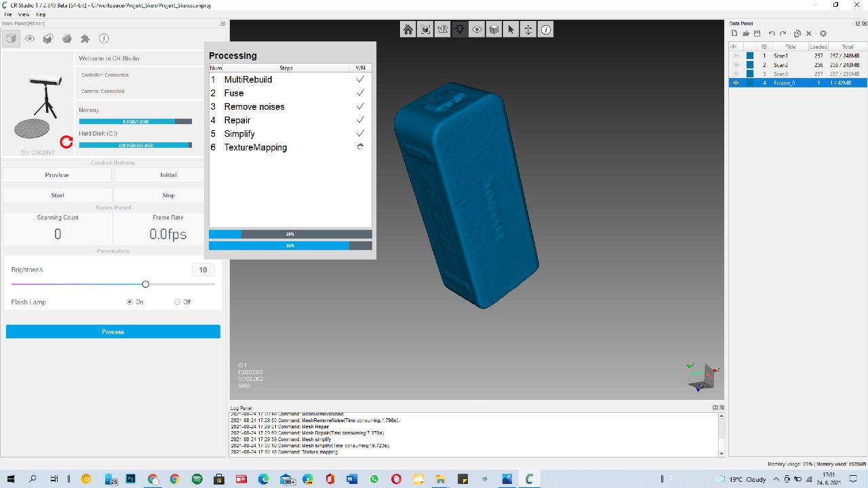Screen dimensions: 868x488
Task: Open Spotify from the taskbar
Action: pos(197,479)
